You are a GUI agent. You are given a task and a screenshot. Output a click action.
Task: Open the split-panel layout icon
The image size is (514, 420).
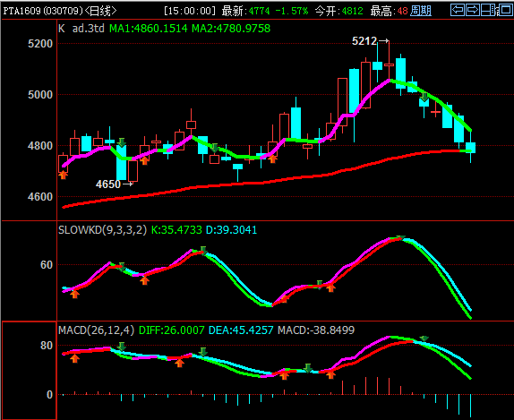[488, 10]
